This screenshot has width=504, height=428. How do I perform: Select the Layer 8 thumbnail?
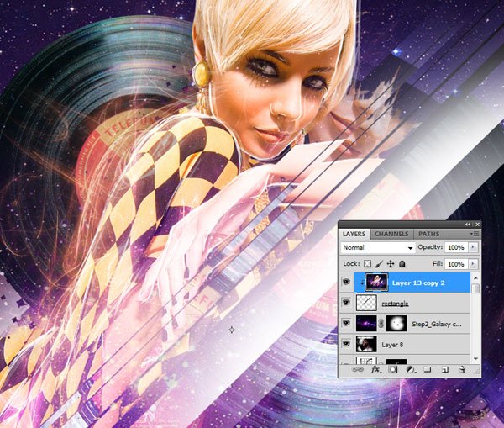[366, 344]
